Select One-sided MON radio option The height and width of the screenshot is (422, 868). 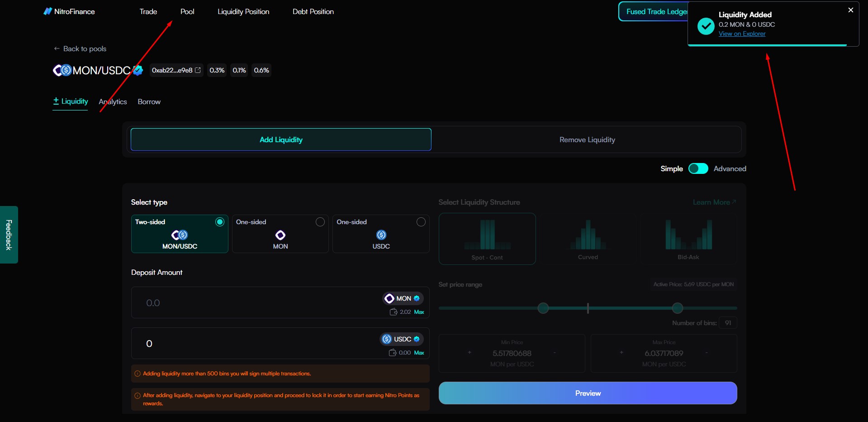pyautogui.click(x=320, y=222)
